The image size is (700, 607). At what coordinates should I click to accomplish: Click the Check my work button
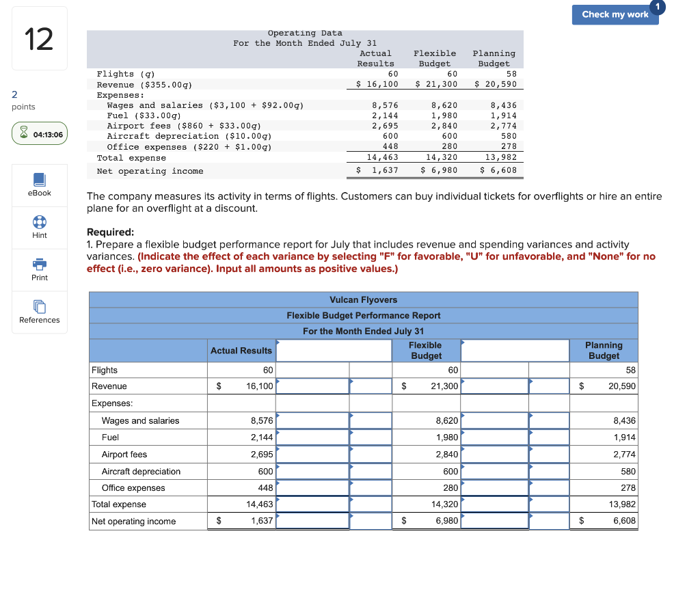pyautogui.click(x=615, y=14)
